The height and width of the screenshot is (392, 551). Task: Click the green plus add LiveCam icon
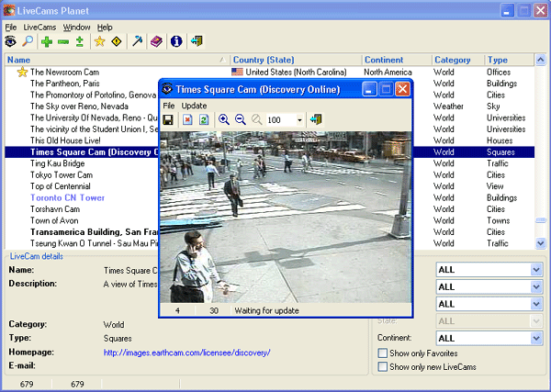pyautogui.click(x=47, y=42)
